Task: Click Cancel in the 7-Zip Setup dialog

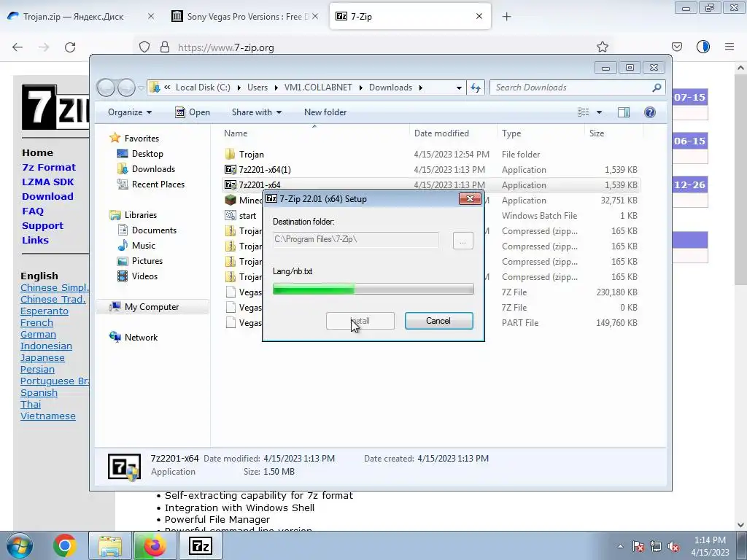Action: click(x=438, y=321)
